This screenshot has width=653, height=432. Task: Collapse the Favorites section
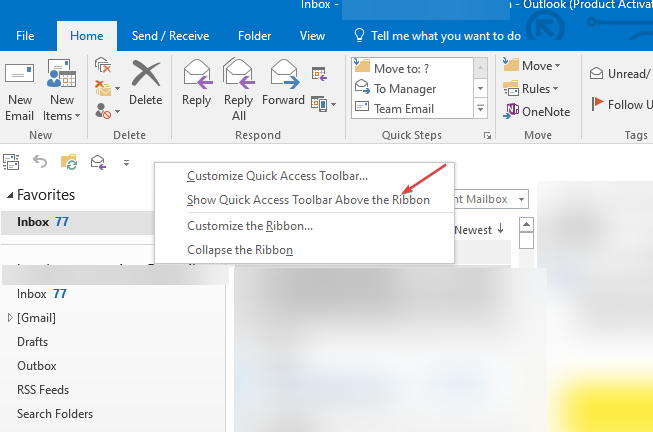click(x=10, y=195)
